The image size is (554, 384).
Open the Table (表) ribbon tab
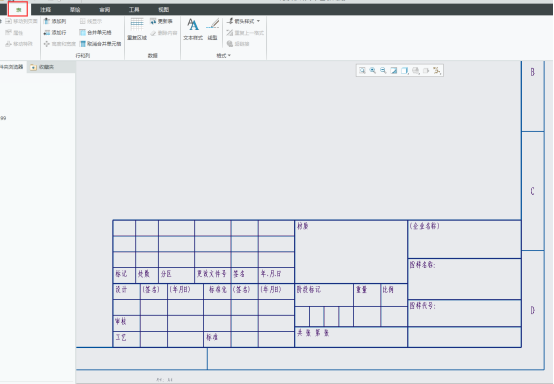click(18, 10)
